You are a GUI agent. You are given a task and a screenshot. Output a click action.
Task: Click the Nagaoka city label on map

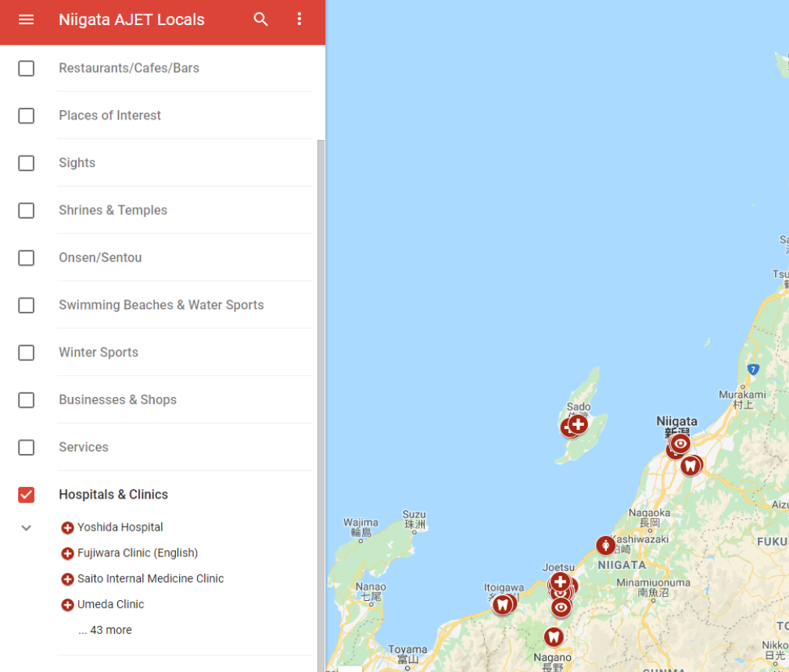[x=650, y=517]
